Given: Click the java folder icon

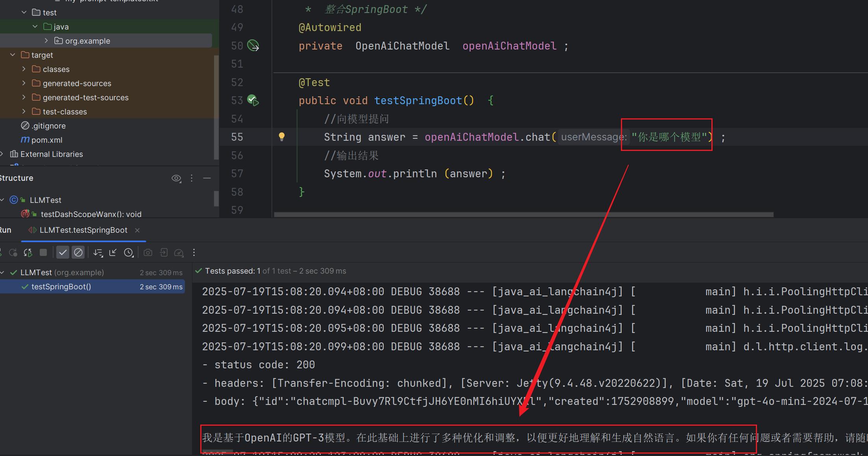Looking at the screenshot, I should click(48, 27).
